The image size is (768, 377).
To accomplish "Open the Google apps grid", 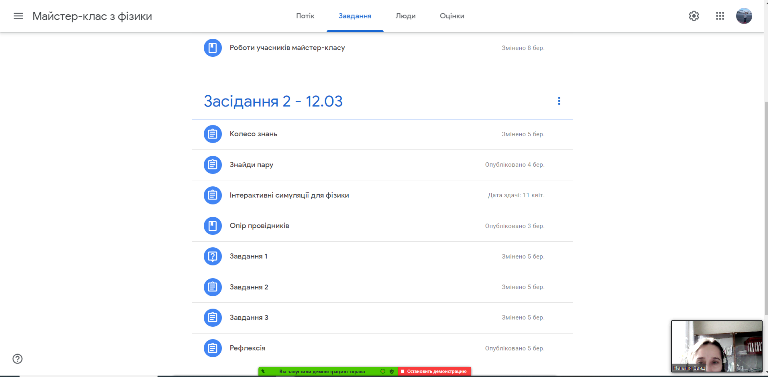I will point(720,16).
